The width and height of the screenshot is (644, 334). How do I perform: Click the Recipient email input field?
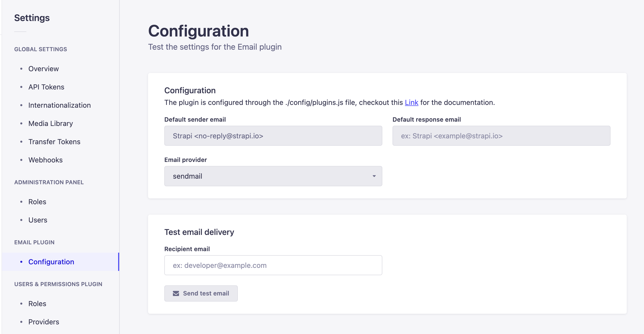click(x=273, y=265)
